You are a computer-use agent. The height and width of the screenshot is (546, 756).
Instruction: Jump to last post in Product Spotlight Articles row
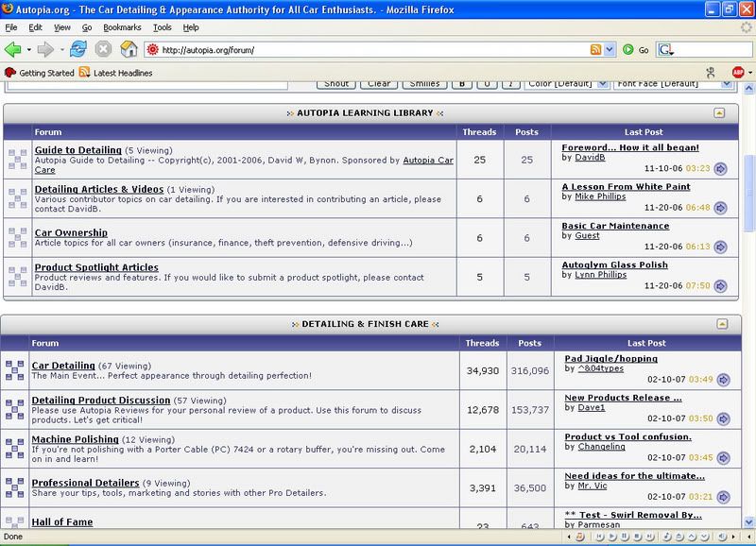(x=720, y=286)
